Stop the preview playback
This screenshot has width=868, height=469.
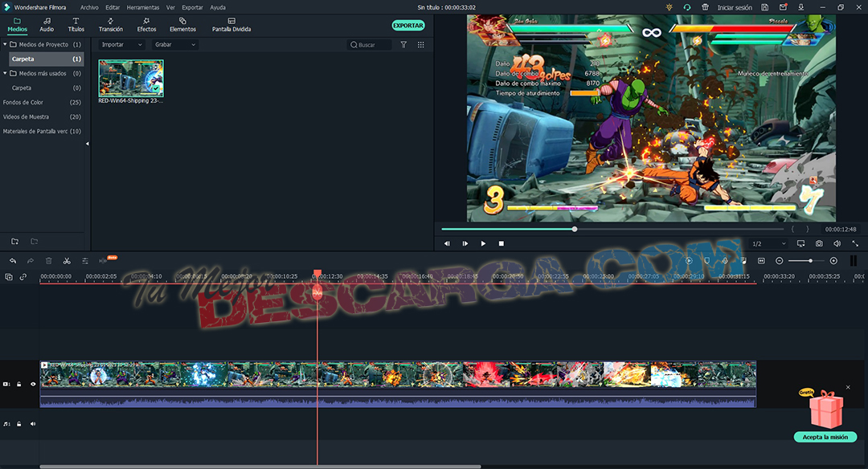[x=501, y=243]
